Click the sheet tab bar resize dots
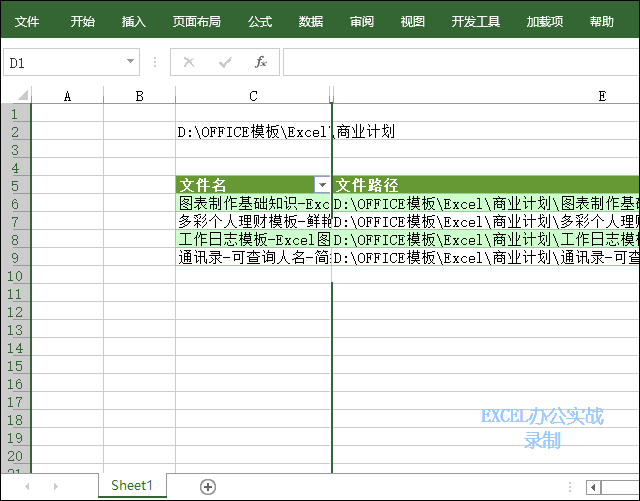640x501 pixels. (x=569, y=487)
